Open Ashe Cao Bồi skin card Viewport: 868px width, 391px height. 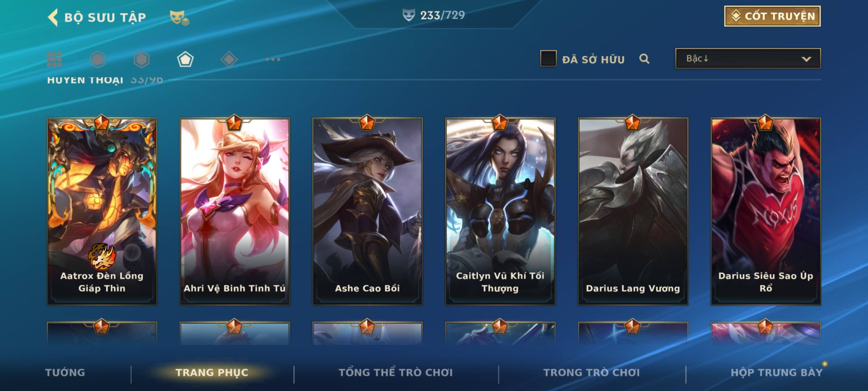tap(367, 211)
